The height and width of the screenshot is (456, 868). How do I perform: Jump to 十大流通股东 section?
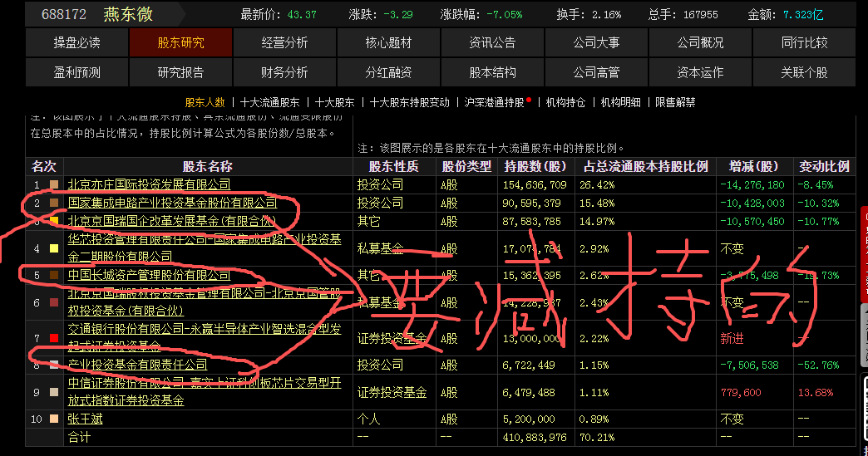coord(269,102)
